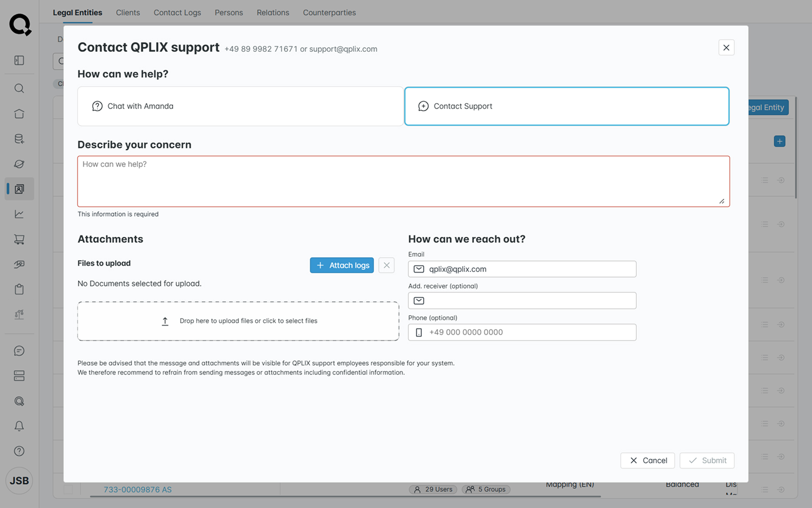Click the upload arrow icon in drop area

click(x=165, y=321)
